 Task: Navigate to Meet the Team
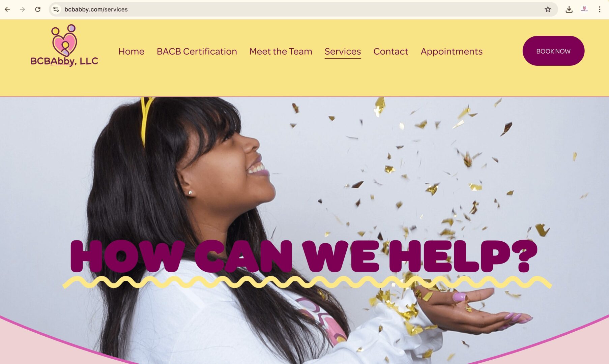tap(281, 51)
